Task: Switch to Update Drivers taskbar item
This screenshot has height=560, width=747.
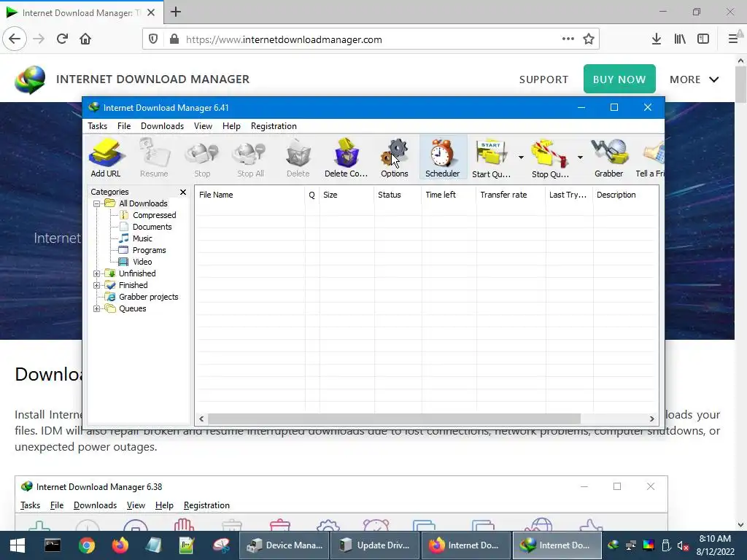Action: 376,545
